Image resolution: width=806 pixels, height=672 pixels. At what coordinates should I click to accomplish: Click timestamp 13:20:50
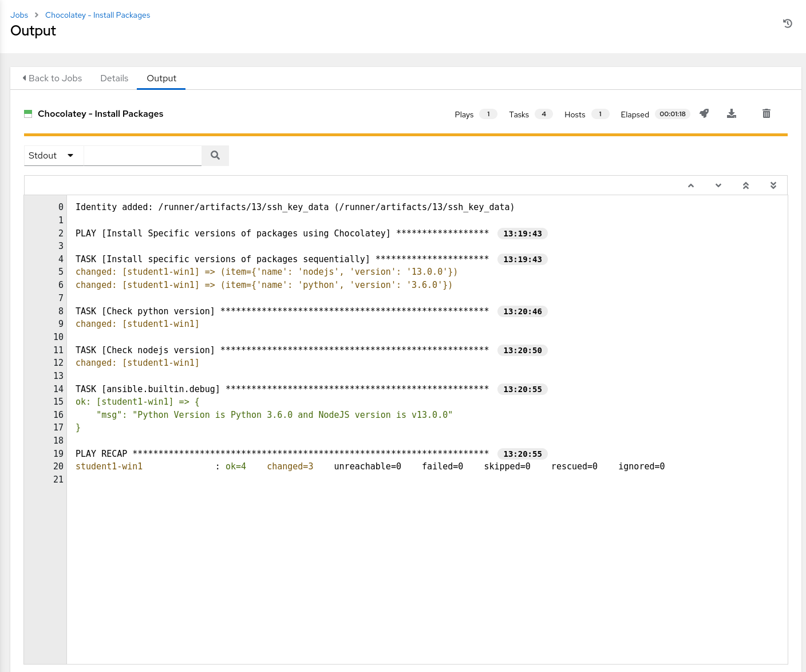(x=523, y=350)
